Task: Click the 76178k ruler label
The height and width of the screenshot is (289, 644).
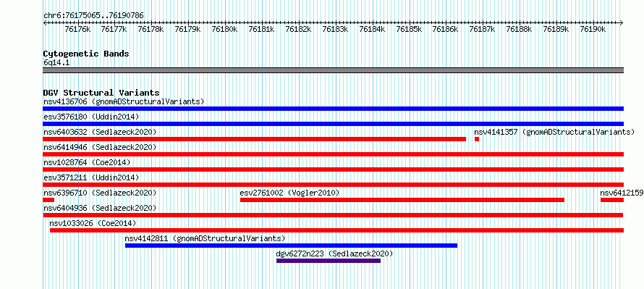Action: (151, 29)
